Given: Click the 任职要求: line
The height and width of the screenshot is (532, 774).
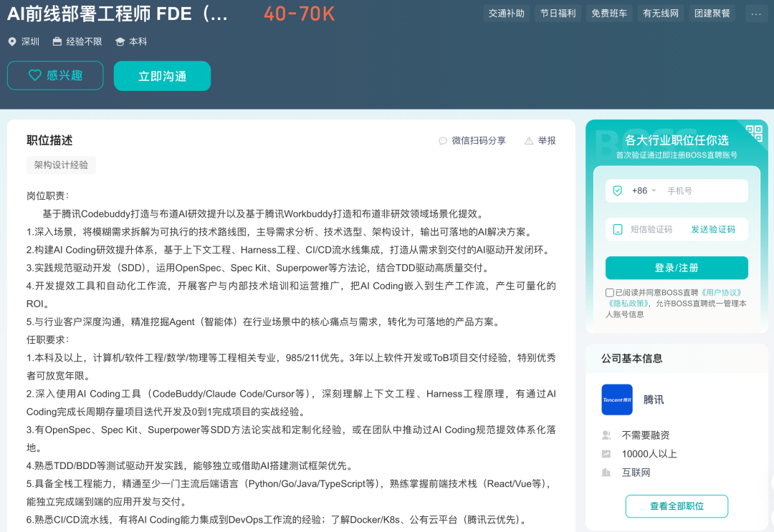Looking at the screenshot, I should point(48,339).
